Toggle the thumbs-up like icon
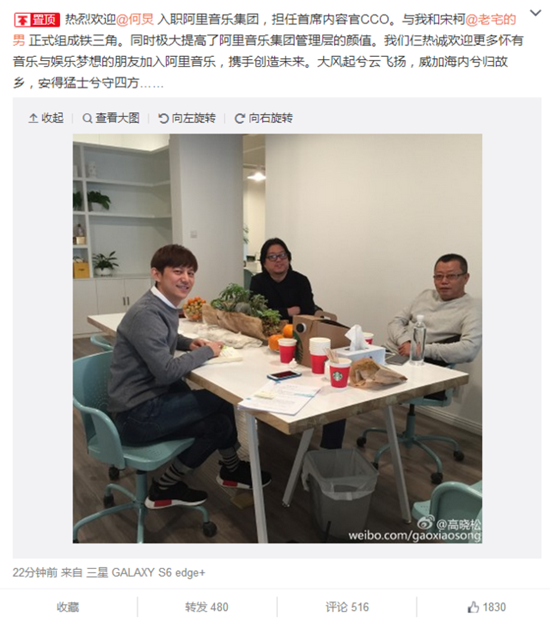Screen dimensions: 550x623 click(x=473, y=607)
